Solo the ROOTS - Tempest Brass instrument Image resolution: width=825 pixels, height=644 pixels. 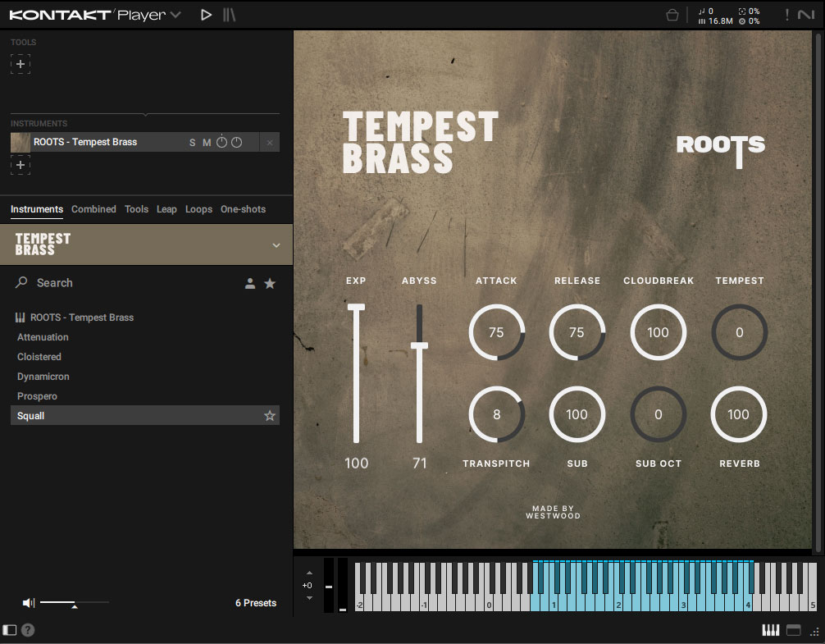pyautogui.click(x=190, y=142)
